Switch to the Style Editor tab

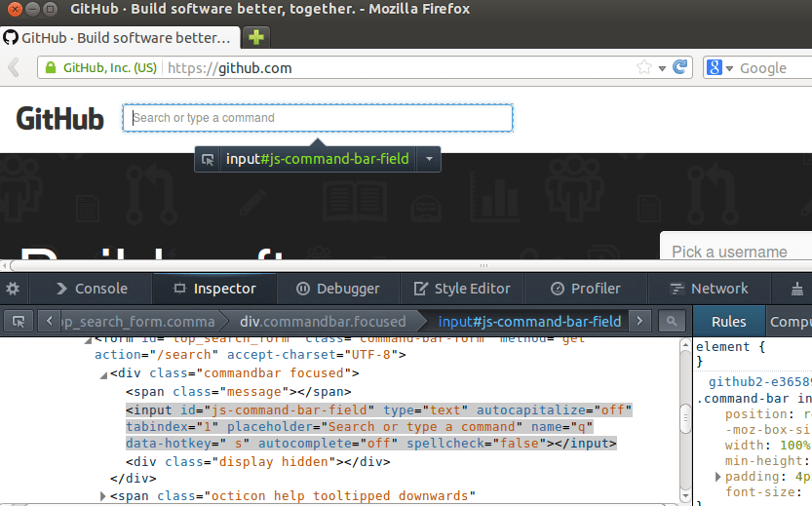coord(462,289)
